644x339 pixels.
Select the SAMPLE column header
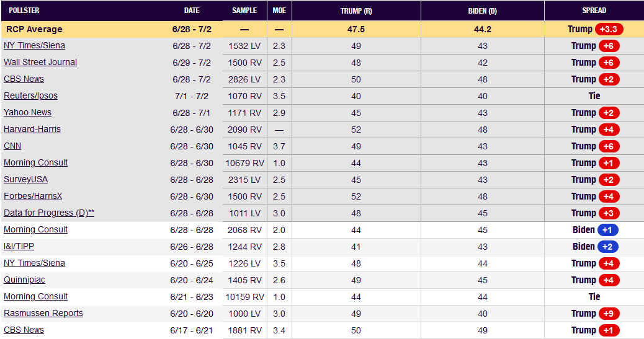[244, 11]
